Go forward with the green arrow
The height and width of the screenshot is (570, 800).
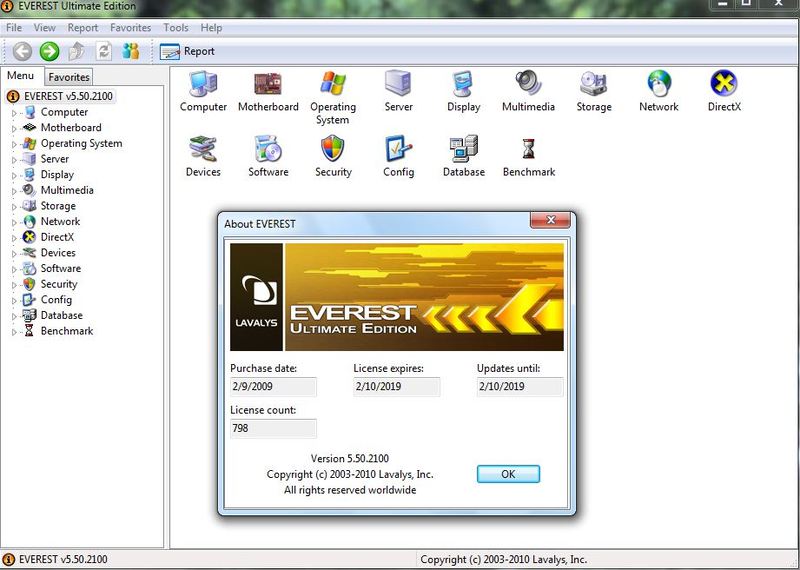coord(49,52)
